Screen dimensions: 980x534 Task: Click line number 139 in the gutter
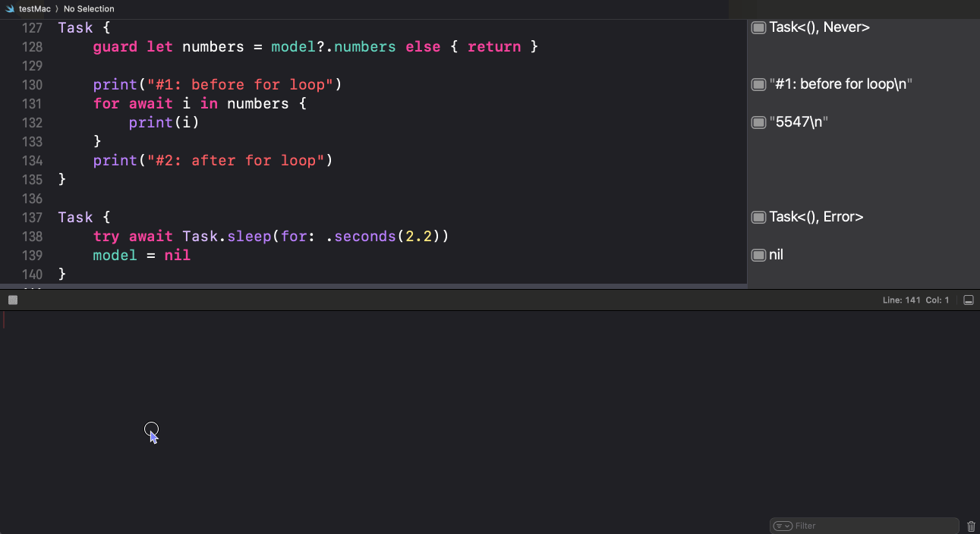32,256
